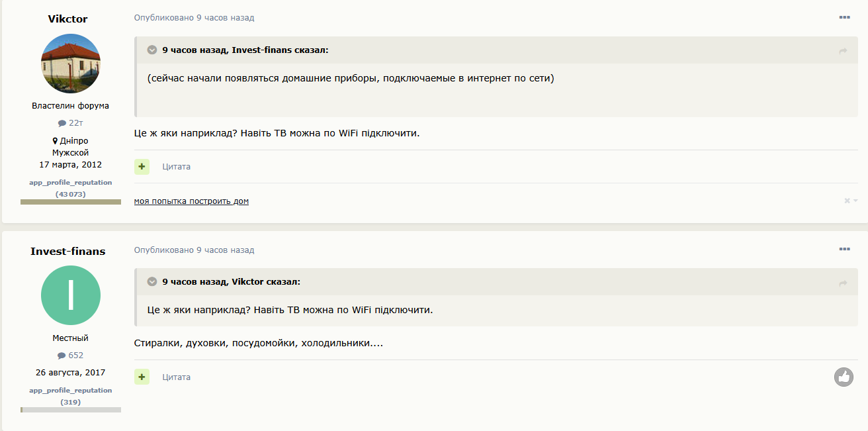The image size is (868, 431).
Task: Open Invest-finans's green letter avatar
Action: point(71,295)
